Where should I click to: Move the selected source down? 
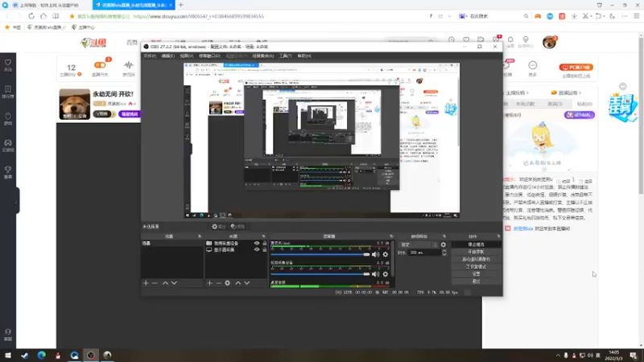[x=247, y=283]
